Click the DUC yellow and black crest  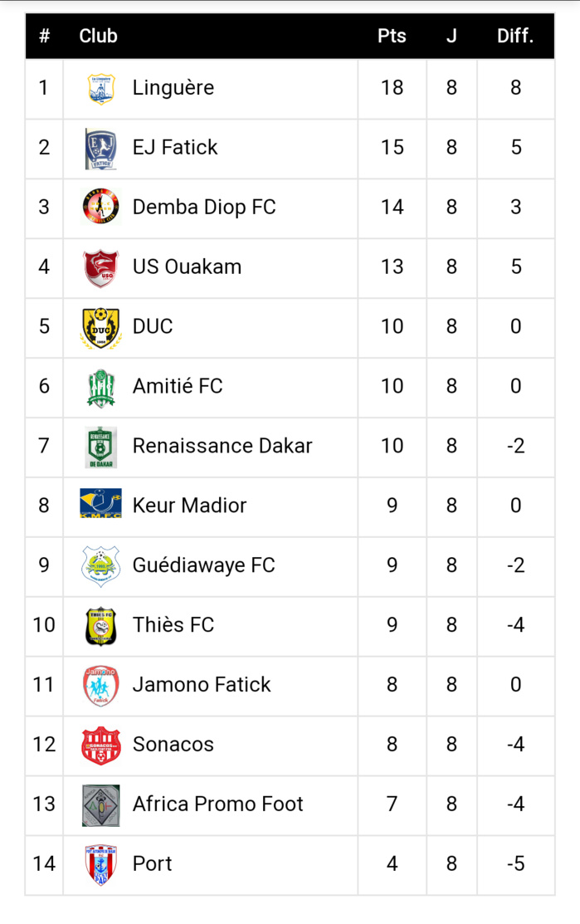(x=101, y=327)
